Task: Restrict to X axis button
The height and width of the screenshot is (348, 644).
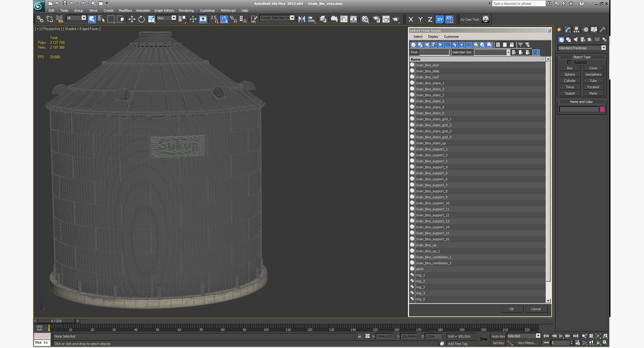Action: (411, 19)
